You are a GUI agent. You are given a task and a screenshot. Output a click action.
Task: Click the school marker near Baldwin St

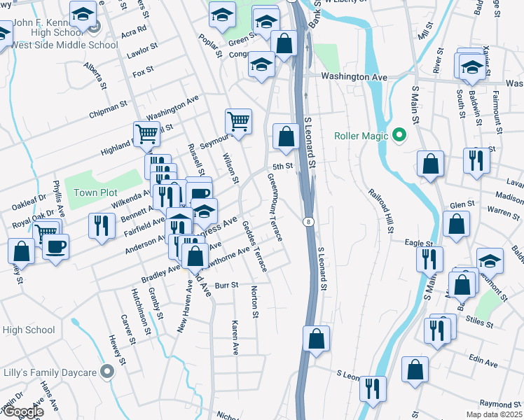pyautogui.click(x=472, y=68)
